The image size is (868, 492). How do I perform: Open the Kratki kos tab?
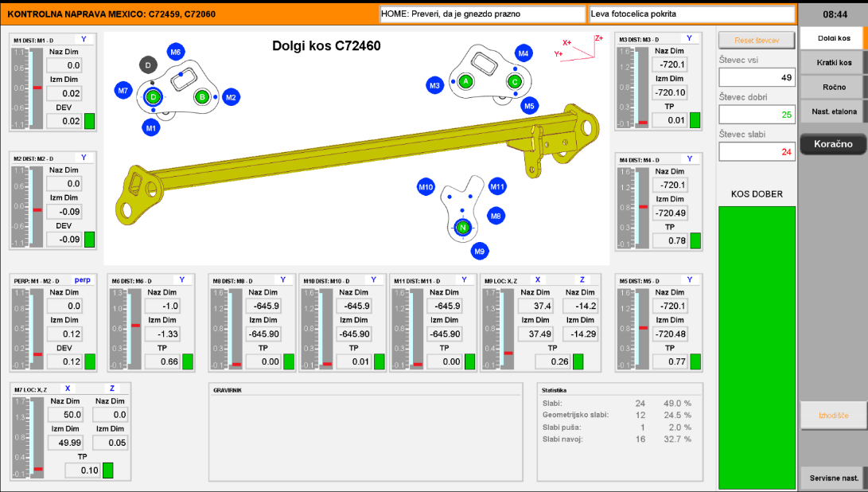tap(833, 63)
